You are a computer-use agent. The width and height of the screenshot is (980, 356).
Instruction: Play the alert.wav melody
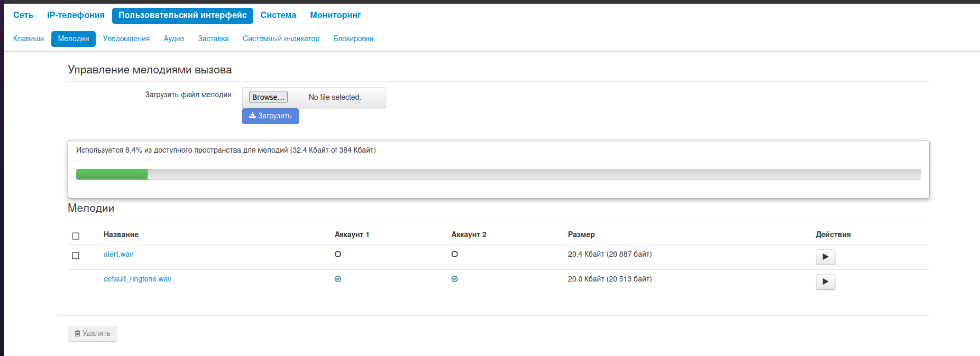825,257
